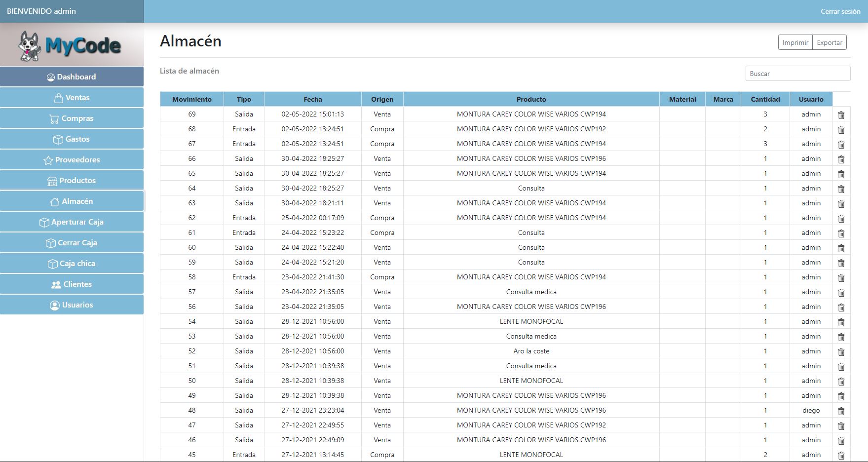The width and height of the screenshot is (868, 462).
Task: Remove movement 59 with trash icon
Action: point(841,263)
